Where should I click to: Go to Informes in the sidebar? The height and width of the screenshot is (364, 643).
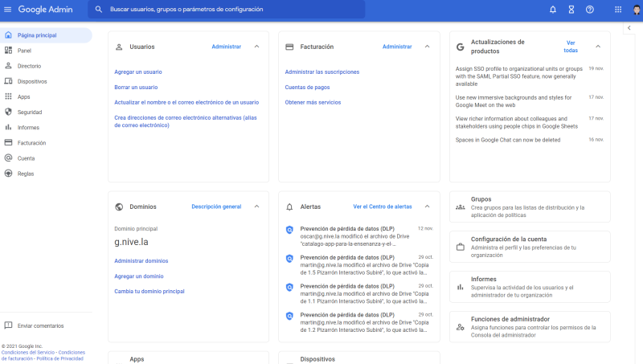click(28, 127)
